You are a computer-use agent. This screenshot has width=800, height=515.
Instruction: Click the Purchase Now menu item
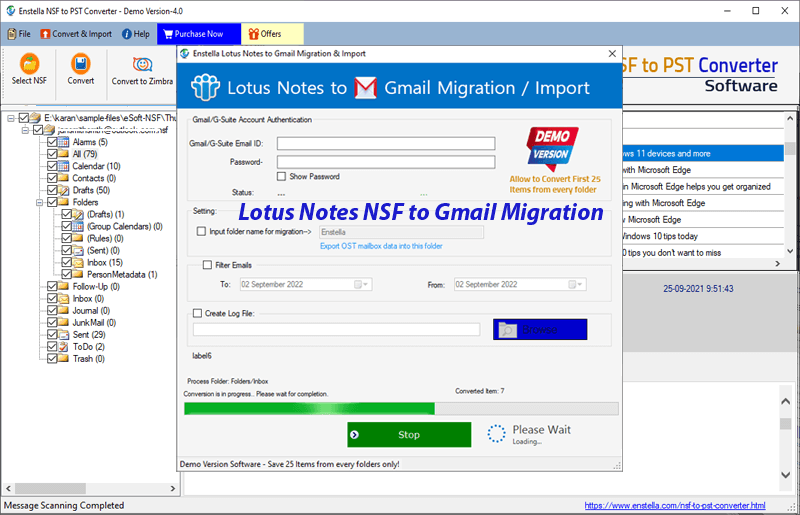coord(199,34)
